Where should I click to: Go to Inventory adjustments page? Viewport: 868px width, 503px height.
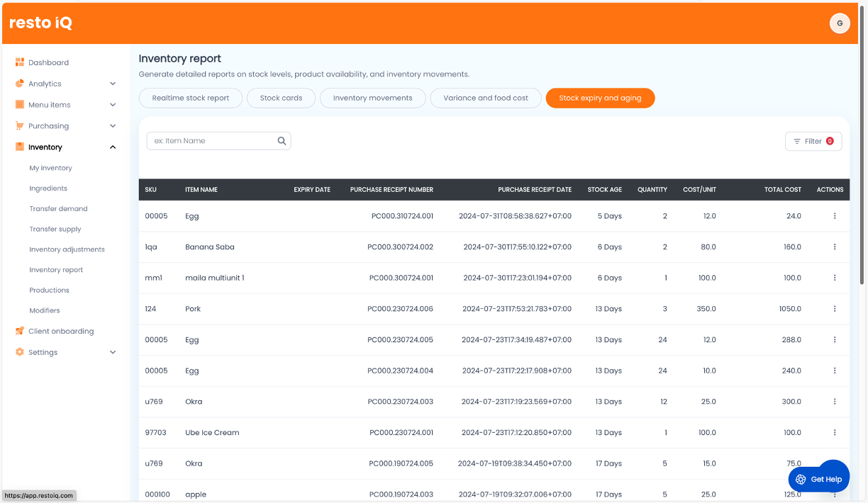point(67,249)
